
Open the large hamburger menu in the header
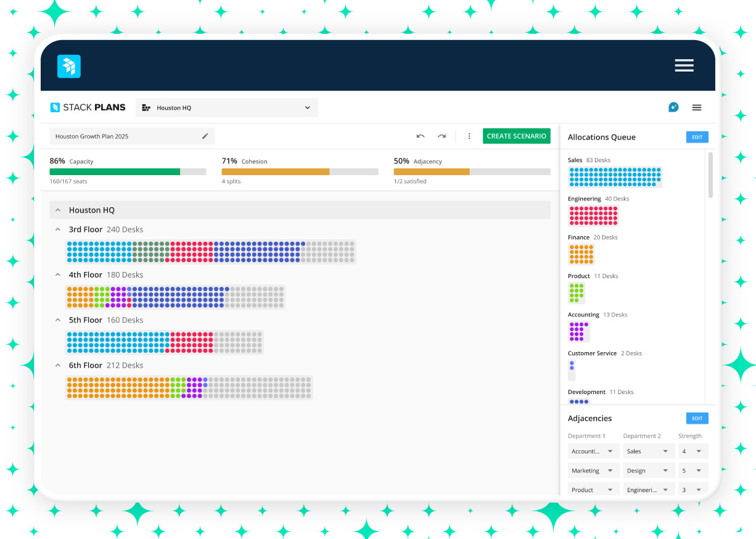(x=684, y=66)
